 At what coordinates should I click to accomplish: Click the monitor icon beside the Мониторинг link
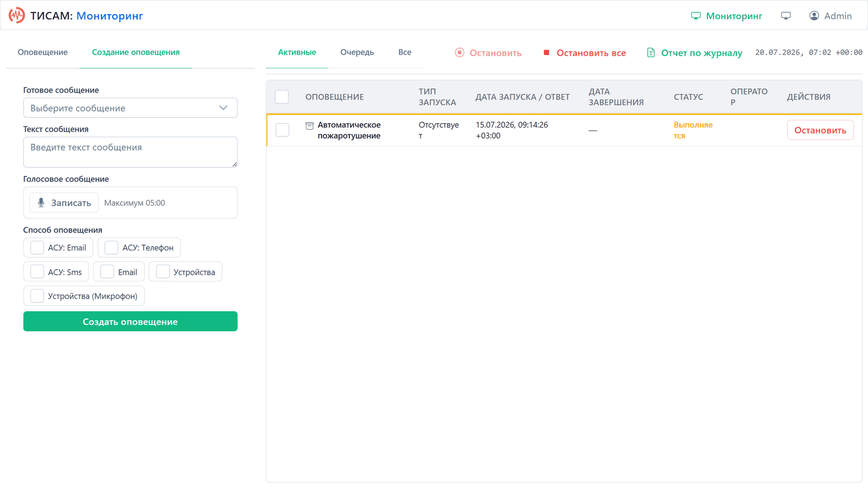click(x=695, y=16)
